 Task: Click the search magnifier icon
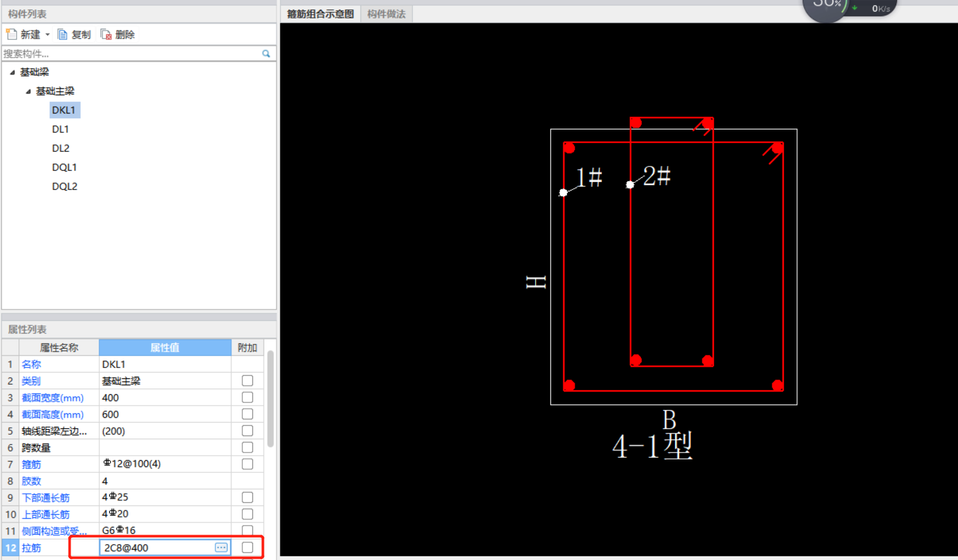pyautogui.click(x=266, y=53)
